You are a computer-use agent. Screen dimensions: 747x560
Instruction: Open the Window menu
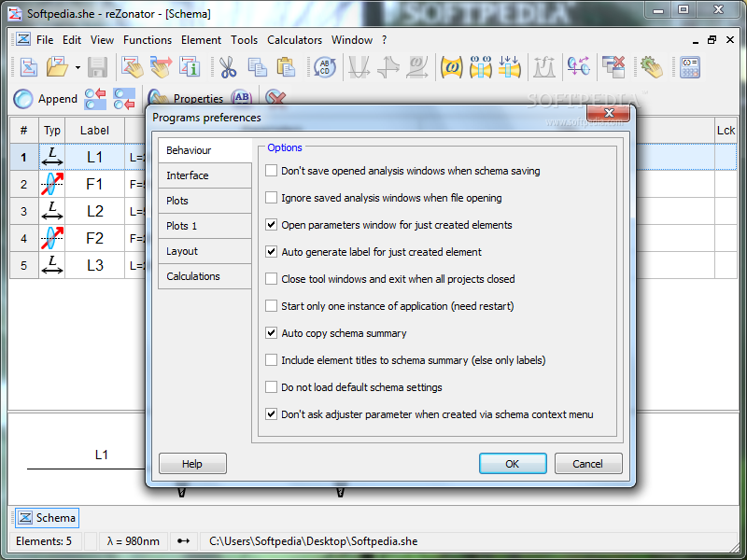(x=352, y=40)
